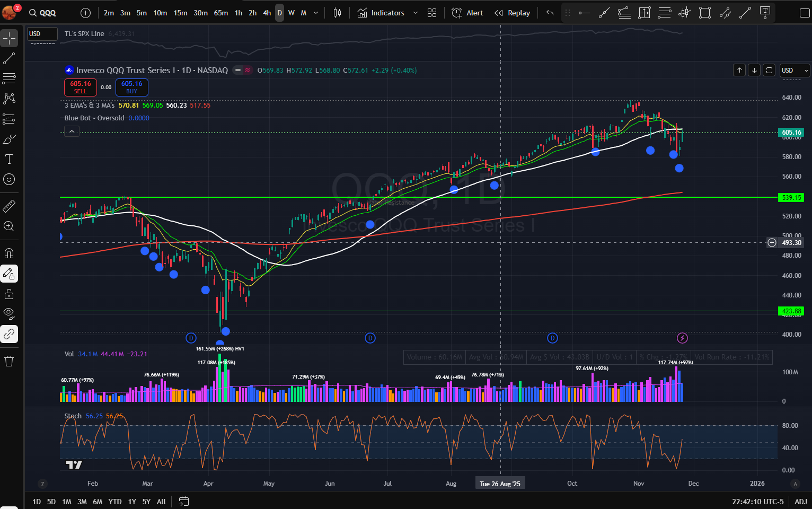Toggle stay-in-drawing-mode pencil lock
The height and width of the screenshot is (509, 812).
(x=9, y=274)
